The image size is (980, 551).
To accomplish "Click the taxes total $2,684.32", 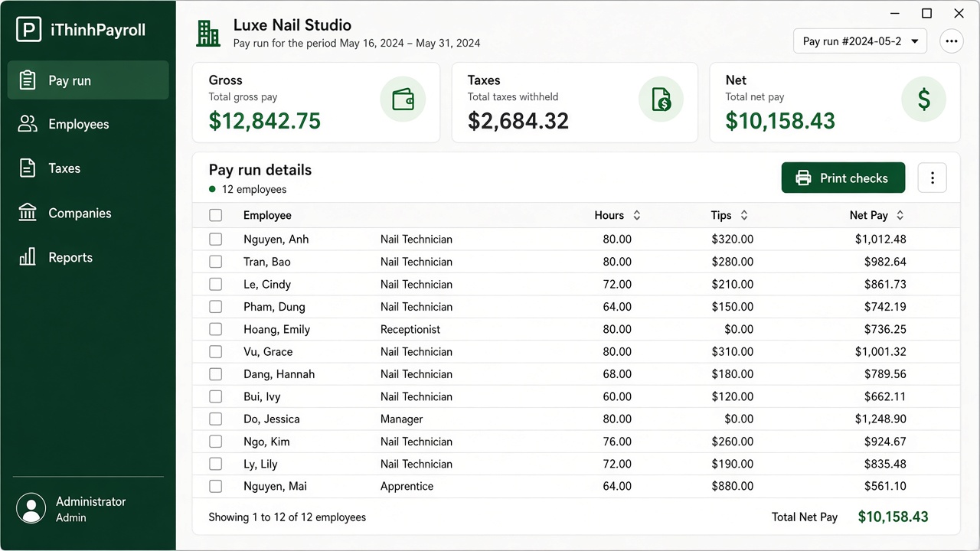I will click(x=518, y=120).
